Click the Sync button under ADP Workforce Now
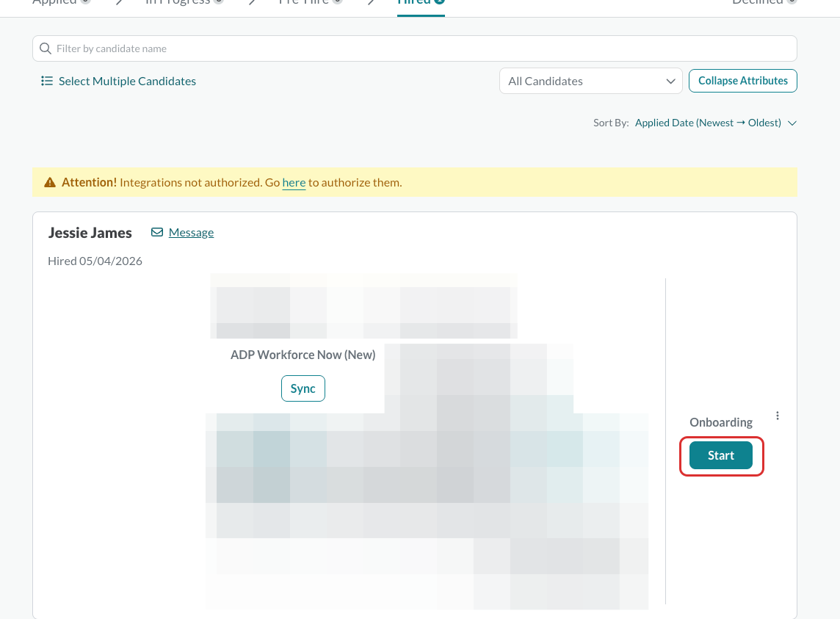Screen dimensions: 840x619 coord(303,388)
